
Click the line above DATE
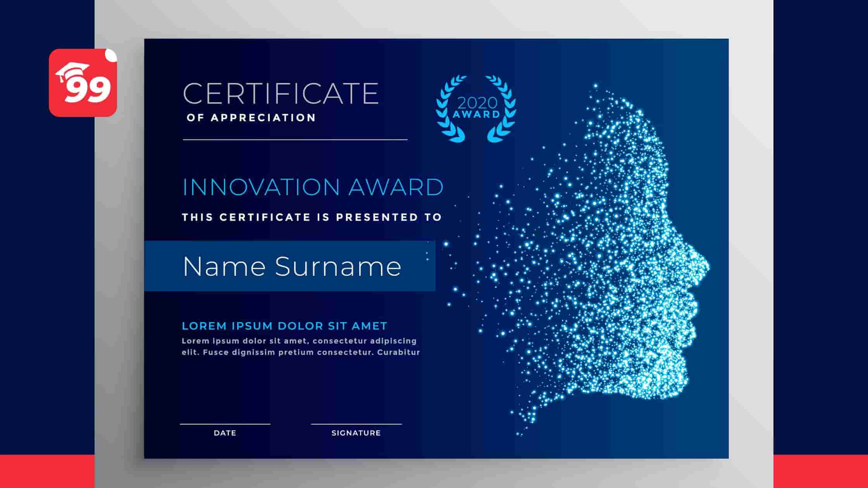click(x=225, y=424)
